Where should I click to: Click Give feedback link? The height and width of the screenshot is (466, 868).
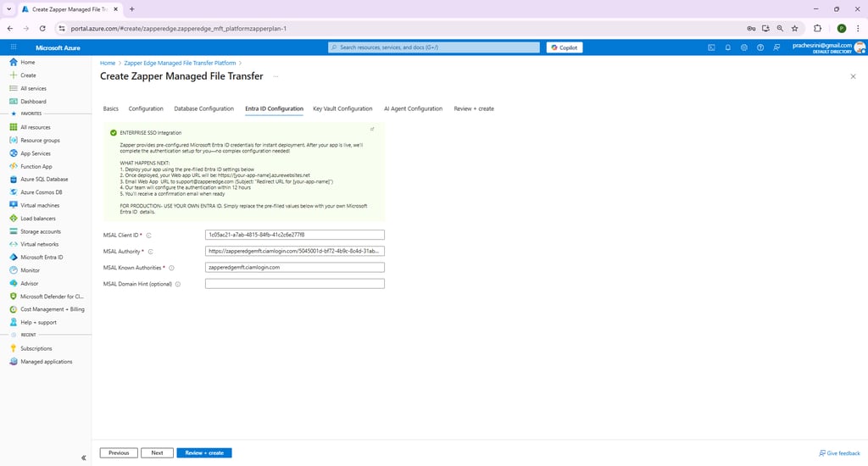pyautogui.click(x=840, y=453)
